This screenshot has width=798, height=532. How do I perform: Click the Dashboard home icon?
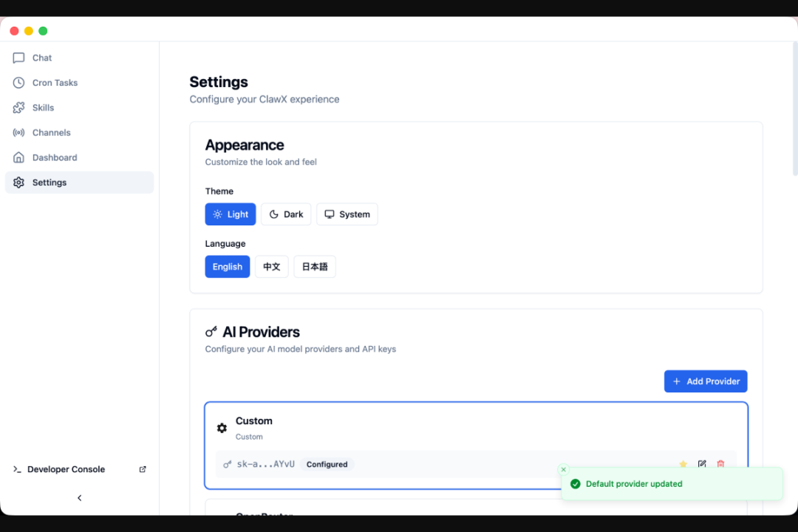(x=18, y=157)
